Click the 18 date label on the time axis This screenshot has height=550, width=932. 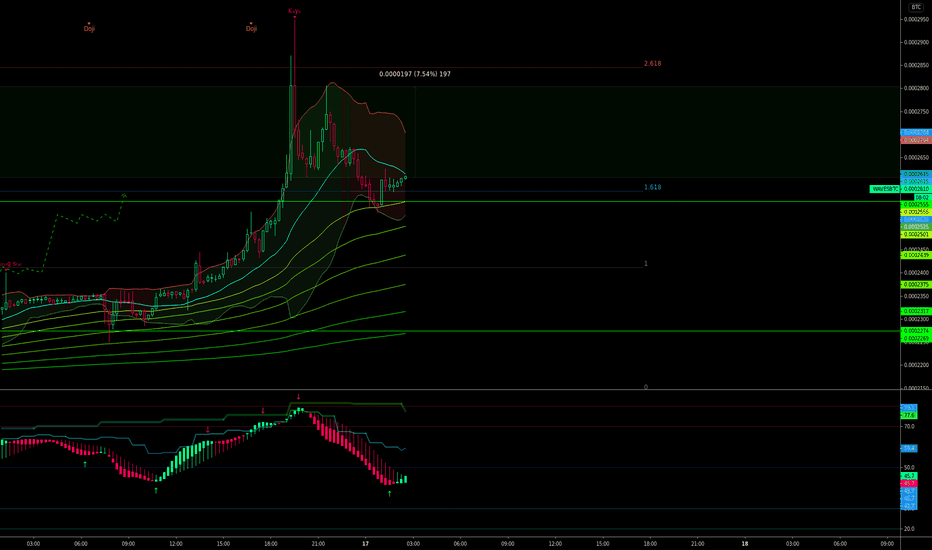(745, 543)
